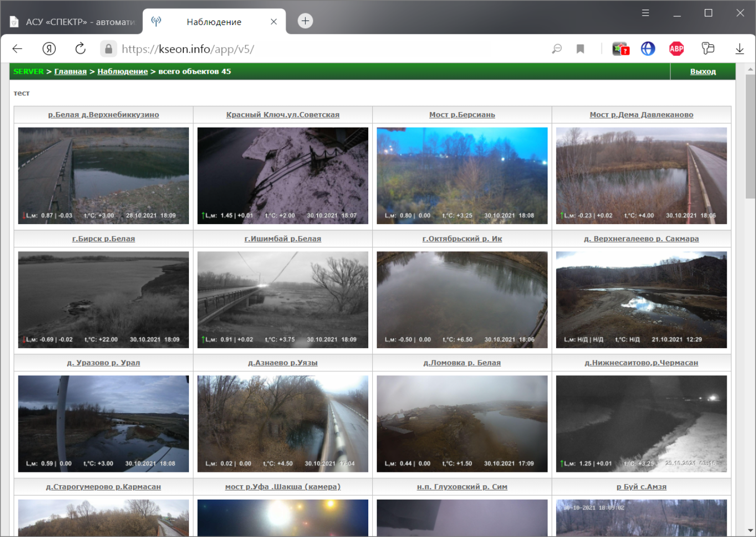
Task: Open the browser hamburger menu
Action: pos(645,13)
